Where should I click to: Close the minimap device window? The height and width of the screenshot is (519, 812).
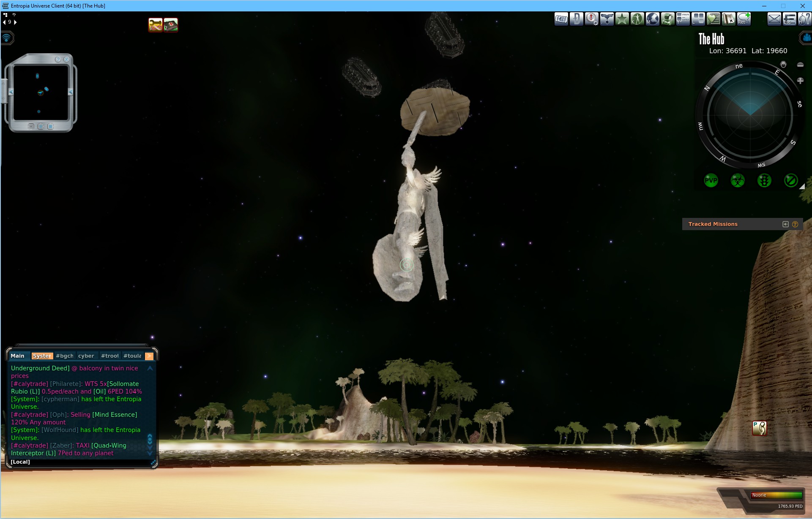click(x=66, y=60)
